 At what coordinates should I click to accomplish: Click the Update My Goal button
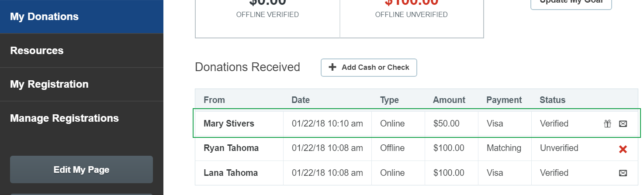coord(571,2)
